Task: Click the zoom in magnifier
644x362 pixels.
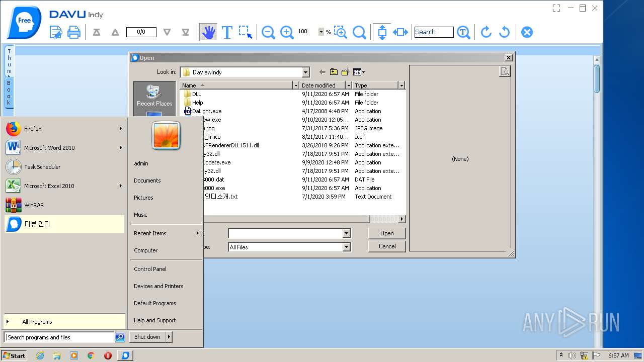Action: (x=287, y=32)
